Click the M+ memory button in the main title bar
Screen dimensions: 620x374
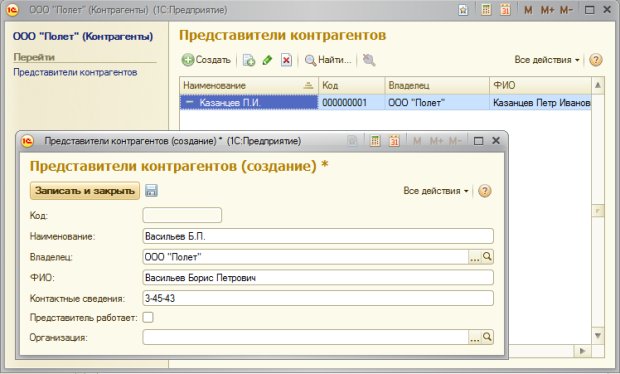547,10
